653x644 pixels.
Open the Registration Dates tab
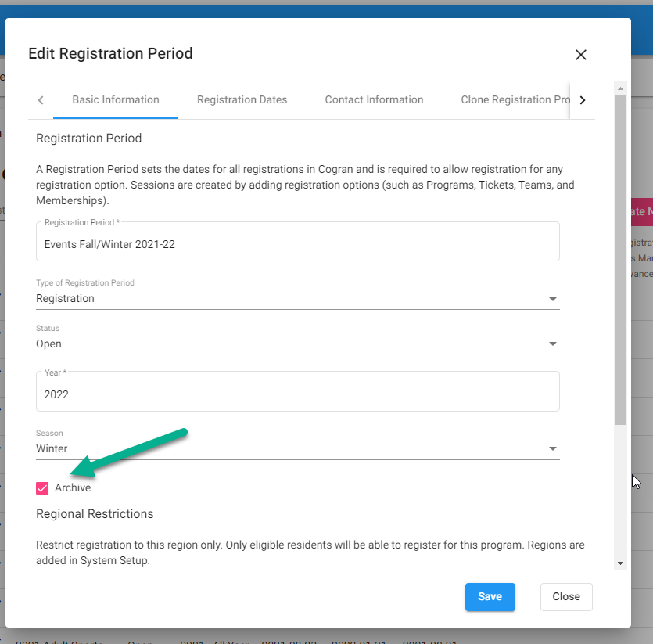pyautogui.click(x=242, y=100)
